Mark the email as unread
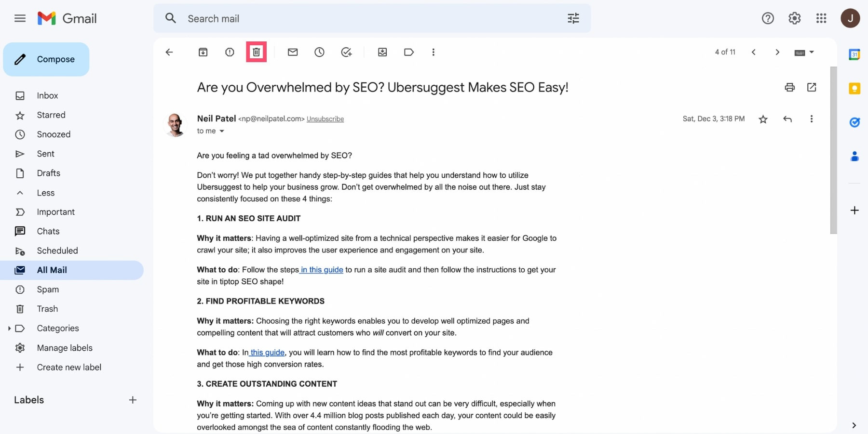Screen dimensions: 868x434 click(x=293, y=52)
